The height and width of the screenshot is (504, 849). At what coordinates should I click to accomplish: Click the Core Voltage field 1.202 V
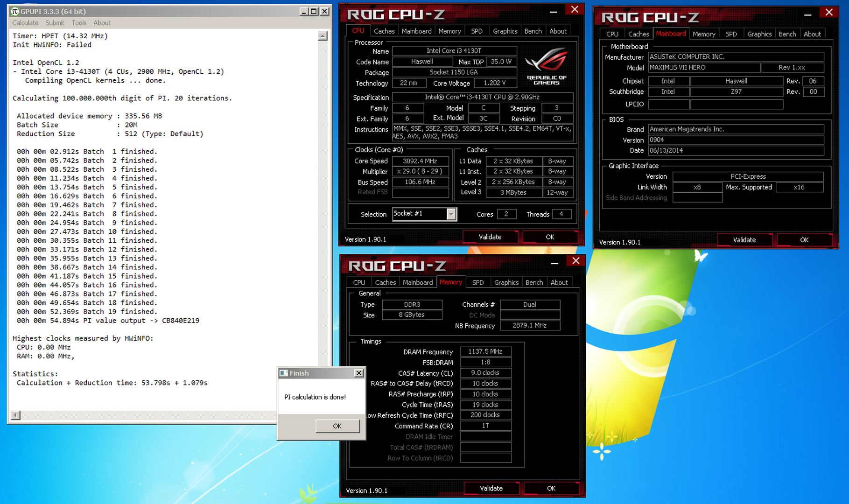point(495,83)
